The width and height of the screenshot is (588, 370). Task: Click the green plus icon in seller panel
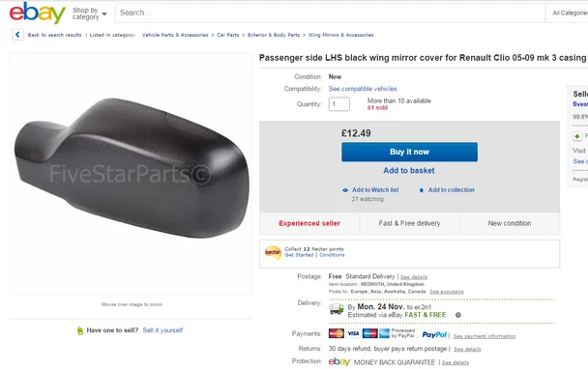(577, 136)
